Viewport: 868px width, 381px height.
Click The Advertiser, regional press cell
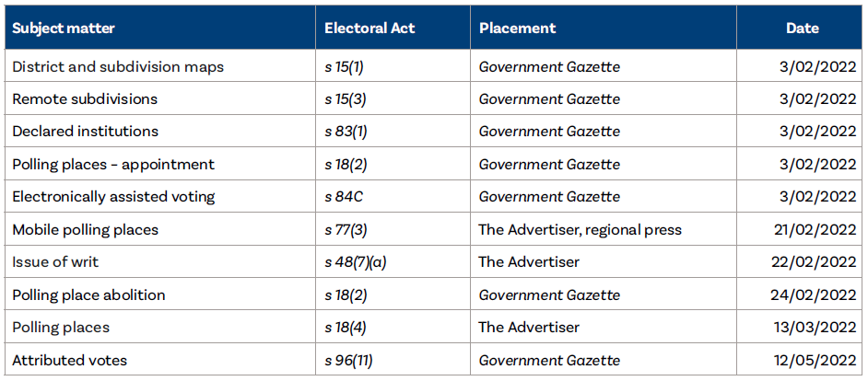pos(580,230)
